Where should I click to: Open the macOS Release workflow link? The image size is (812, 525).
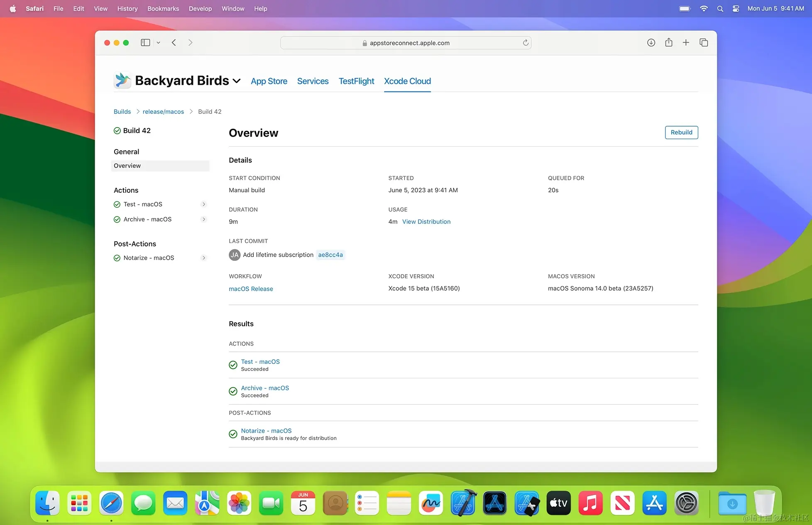(251, 289)
